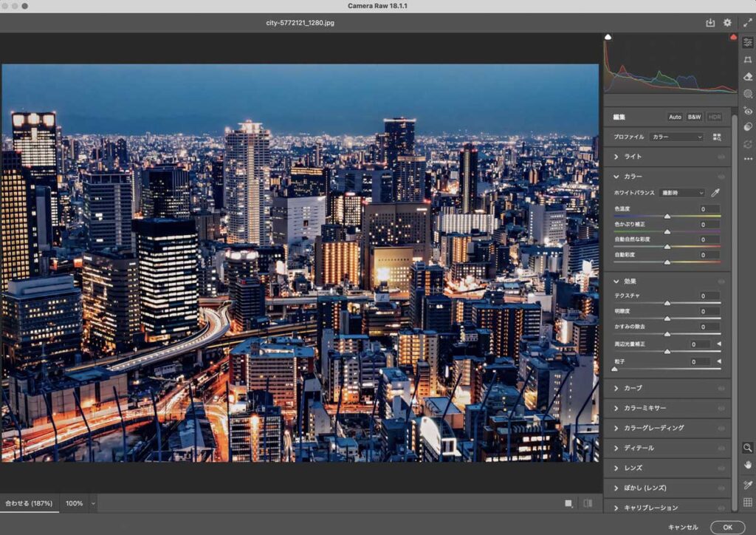This screenshot has height=535, width=756.
Task: Toggle visibility of the 効果 panel adjustments
Action: (x=722, y=282)
